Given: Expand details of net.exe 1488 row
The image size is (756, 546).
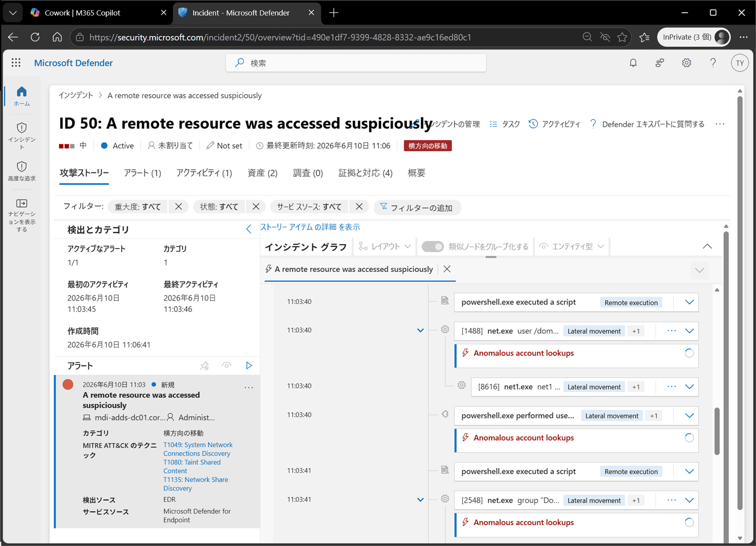Looking at the screenshot, I should [689, 331].
